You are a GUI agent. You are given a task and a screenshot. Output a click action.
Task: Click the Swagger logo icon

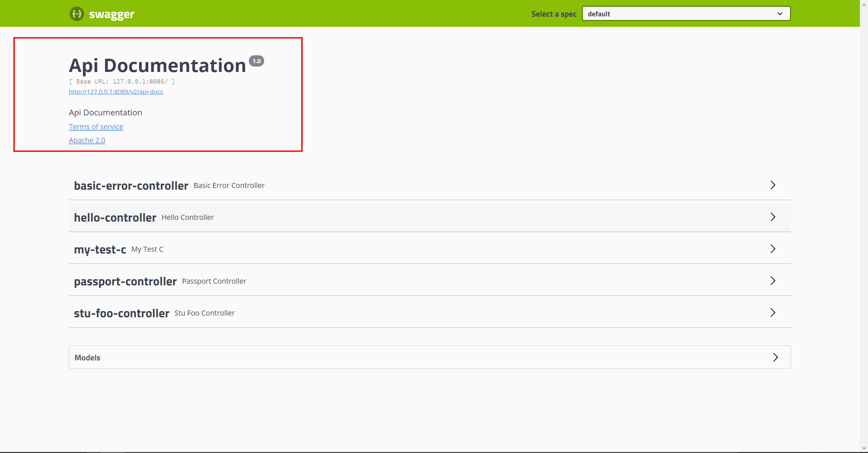point(77,14)
